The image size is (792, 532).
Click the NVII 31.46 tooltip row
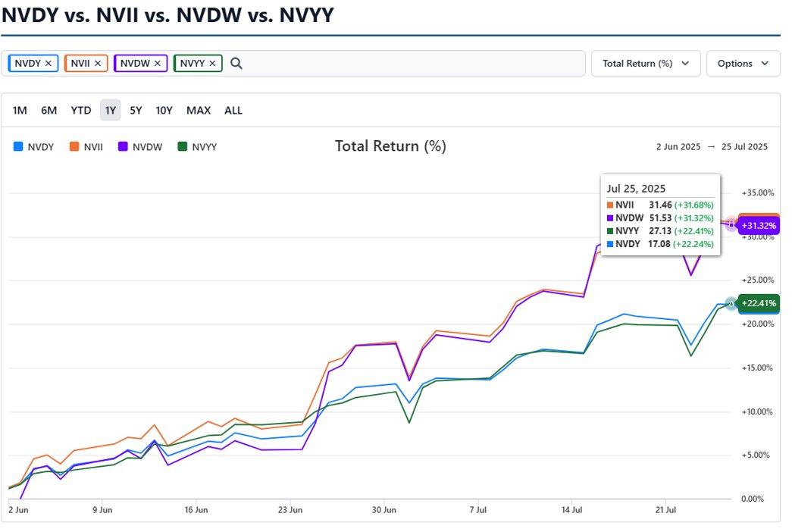click(660, 205)
